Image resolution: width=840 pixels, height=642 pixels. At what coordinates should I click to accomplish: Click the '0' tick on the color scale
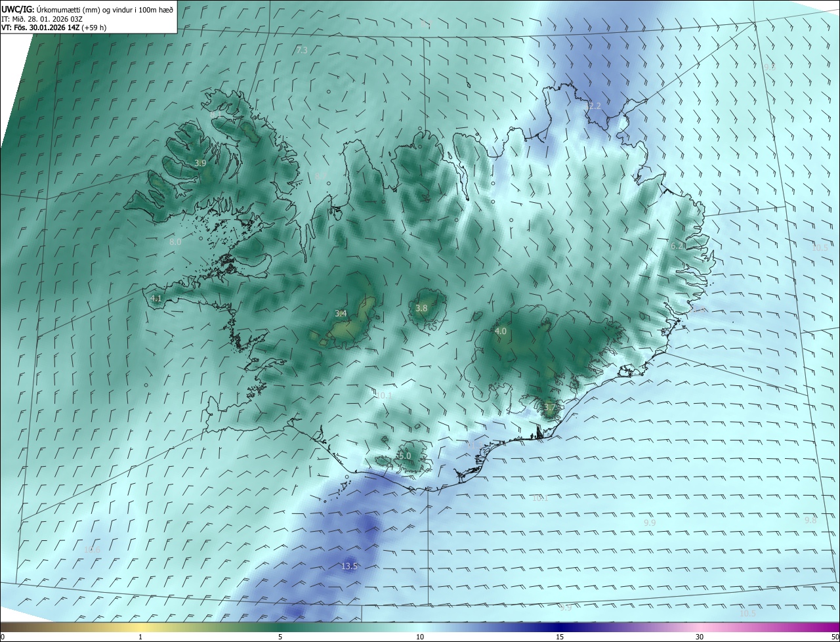(3, 637)
